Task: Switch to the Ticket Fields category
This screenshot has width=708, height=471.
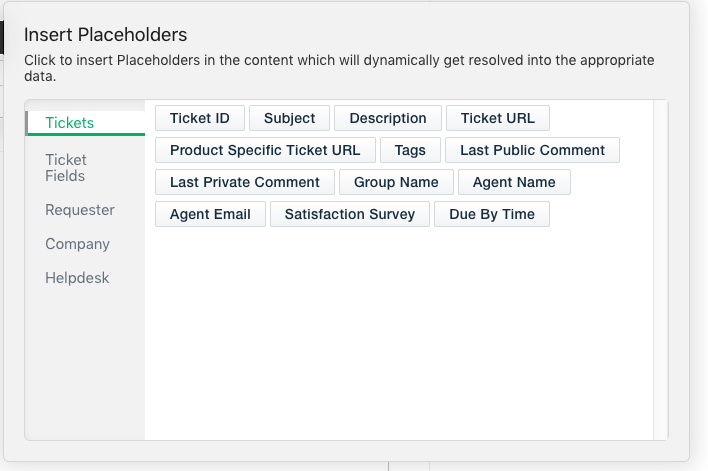Action: (x=66, y=168)
